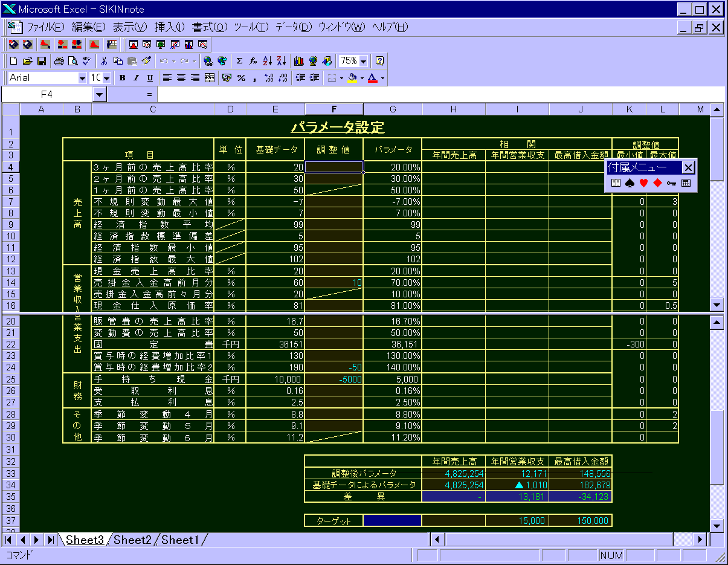Click the fill color paint bucket
Screen dimensions: 728x565
click(x=352, y=78)
